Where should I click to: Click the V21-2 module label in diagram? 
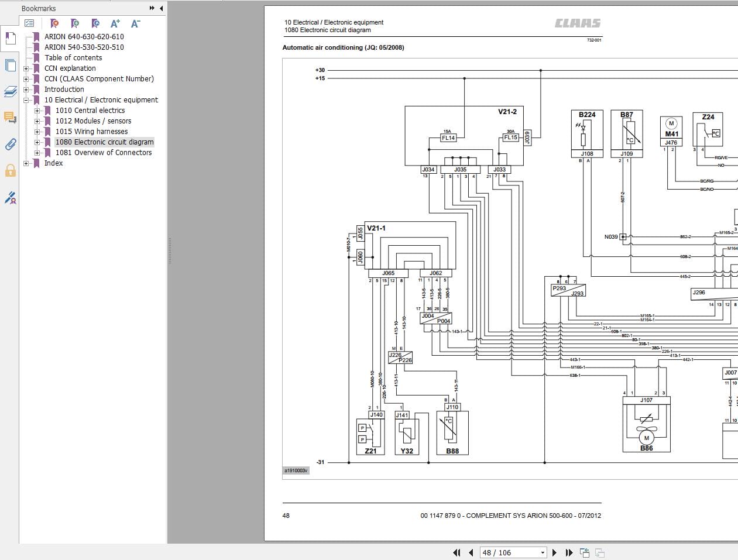(507, 112)
